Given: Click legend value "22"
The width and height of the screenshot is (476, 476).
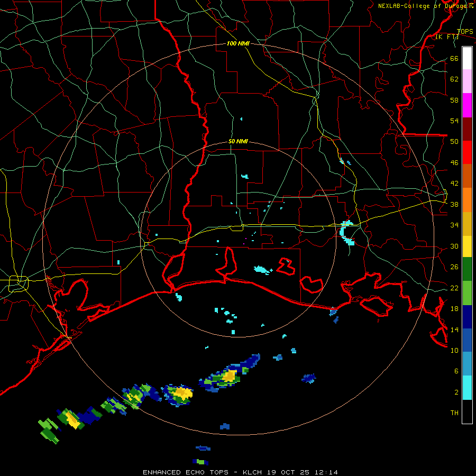Looking at the screenshot, I should pos(454,288).
